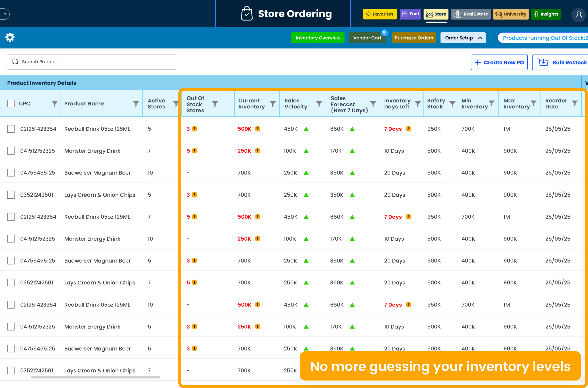
Task: Open the Insights section icon
Action: (537, 14)
